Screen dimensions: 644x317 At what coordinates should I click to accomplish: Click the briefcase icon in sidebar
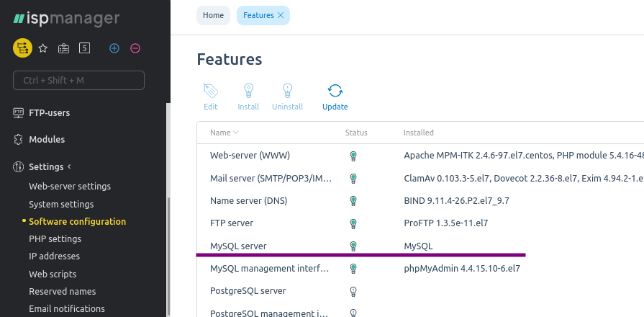pyautogui.click(x=63, y=48)
